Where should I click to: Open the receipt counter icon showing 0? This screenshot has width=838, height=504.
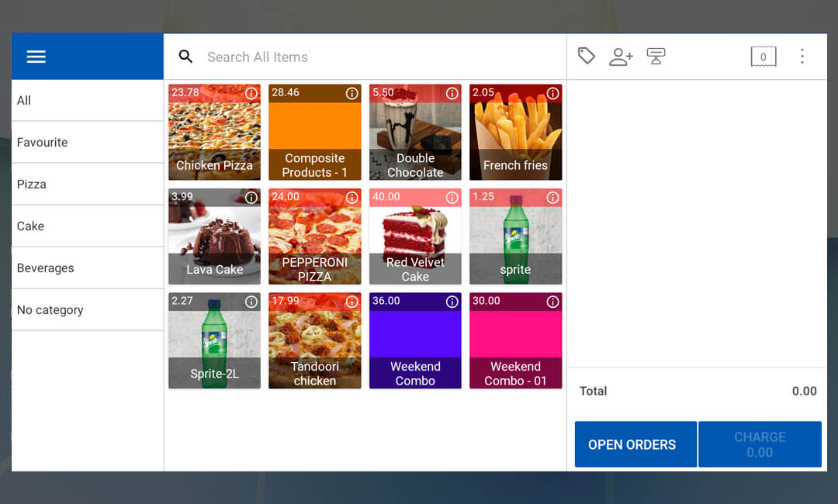click(763, 57)
